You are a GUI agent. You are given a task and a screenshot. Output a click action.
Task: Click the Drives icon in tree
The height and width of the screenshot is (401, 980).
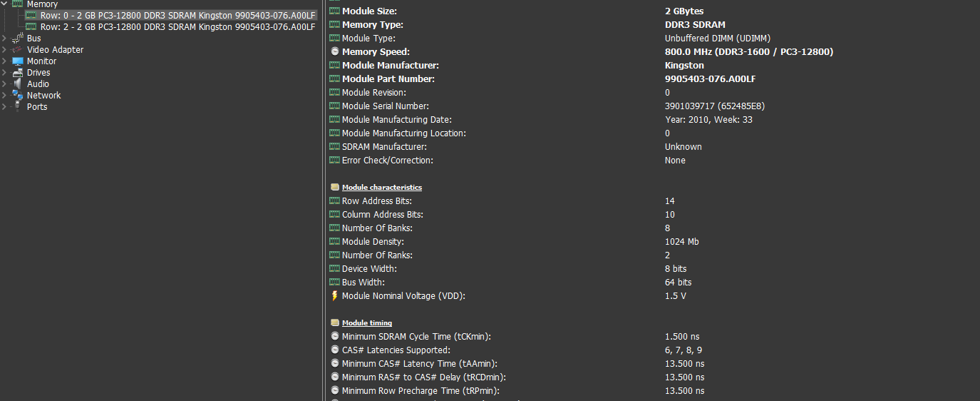click(18, 73)
